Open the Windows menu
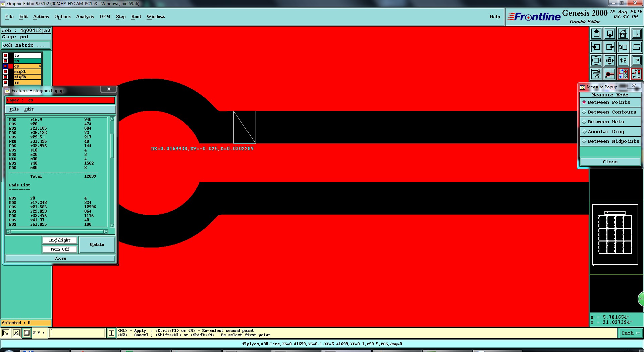This screenshot has height=352, width=644. 156,17
